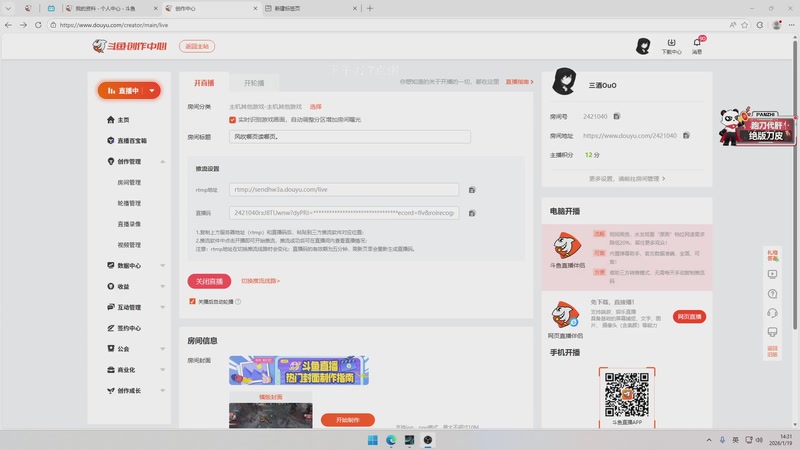Show hidden system tray icons chevron

(709, 440)
